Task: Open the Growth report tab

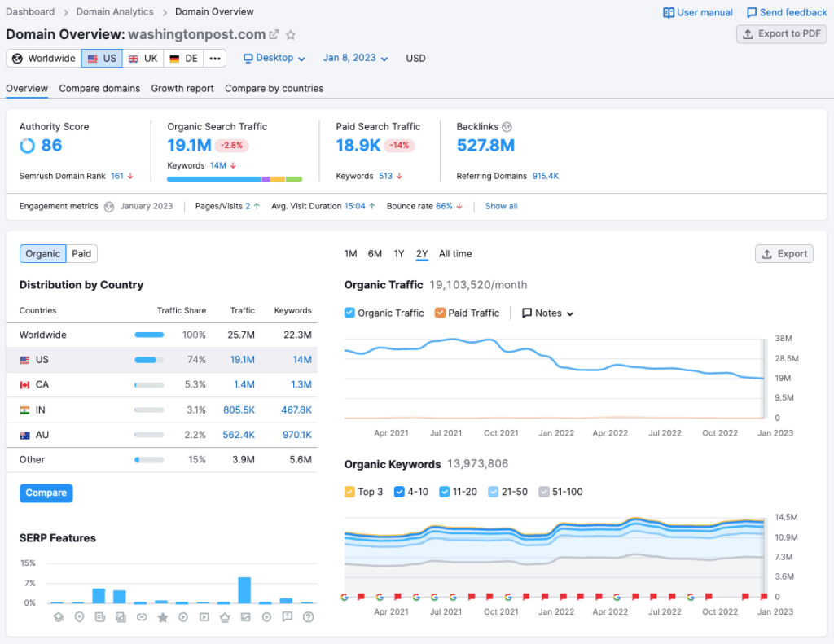Action: tap(182, 89)
